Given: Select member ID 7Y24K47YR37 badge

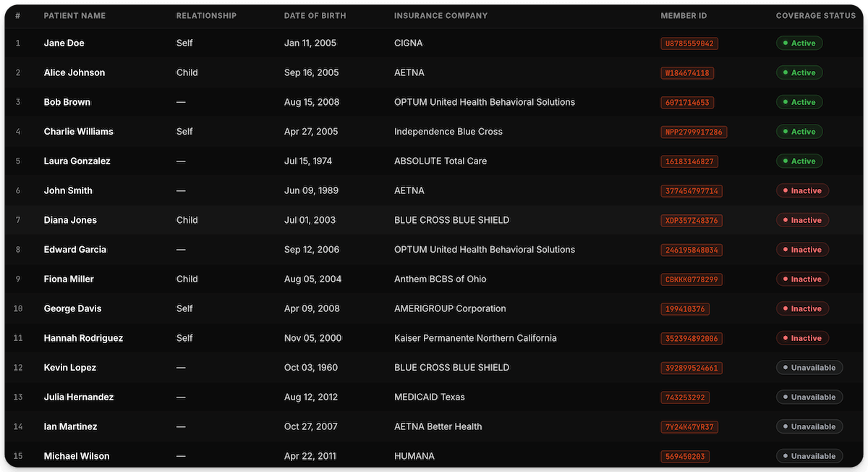Looking at the screenshot, I should pyautogui.click(x=689, y=426).
